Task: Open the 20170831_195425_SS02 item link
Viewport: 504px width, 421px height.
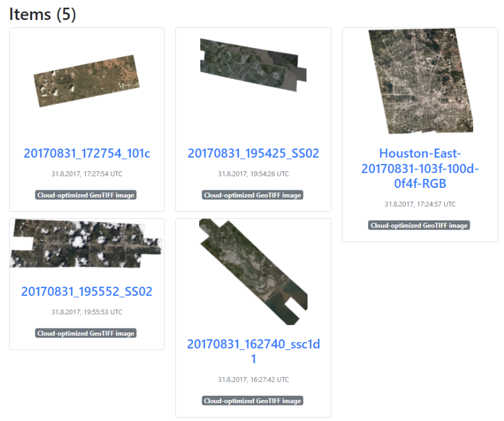Action: 253,153
